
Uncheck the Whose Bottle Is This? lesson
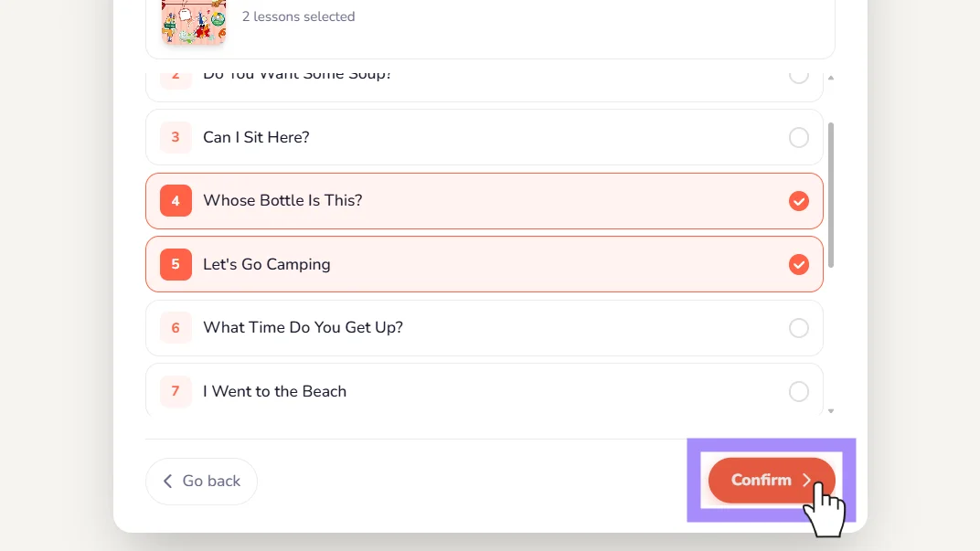[x=799, y=201]
